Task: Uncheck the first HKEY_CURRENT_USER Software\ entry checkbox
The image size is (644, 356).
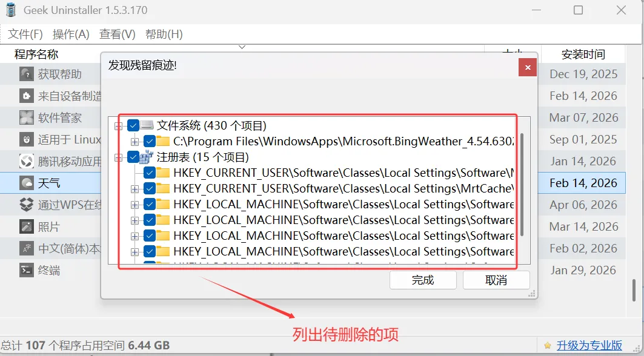Action: coord(150,173)
